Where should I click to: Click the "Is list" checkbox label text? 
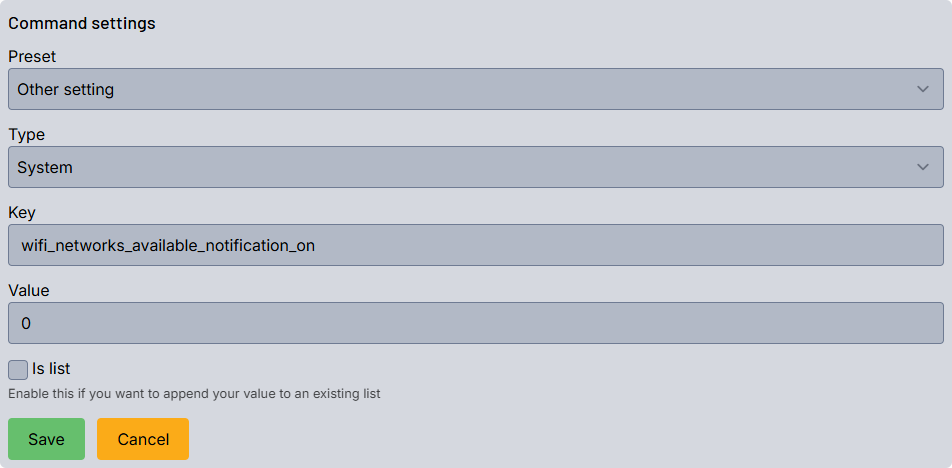click(51, 369)
